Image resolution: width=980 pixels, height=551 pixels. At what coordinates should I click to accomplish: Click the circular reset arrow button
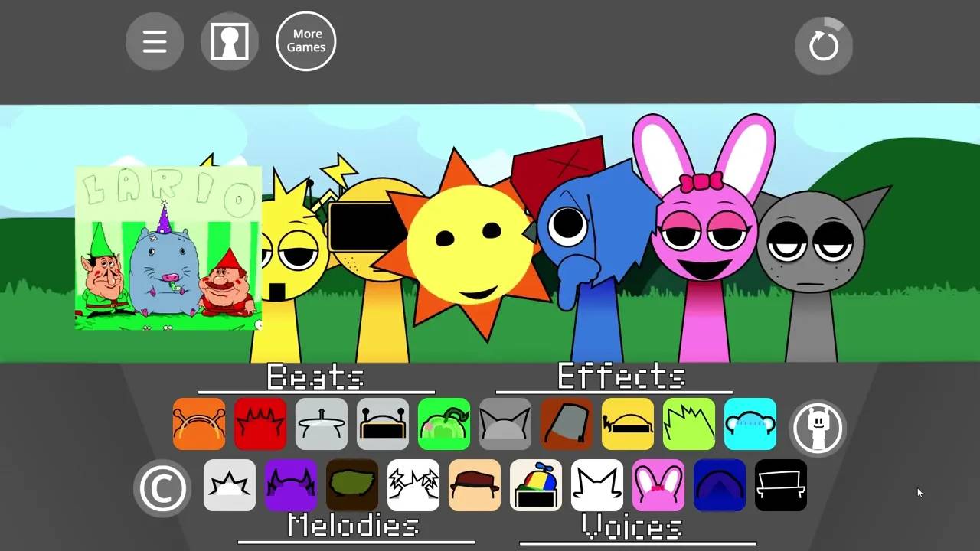point(824,45)
